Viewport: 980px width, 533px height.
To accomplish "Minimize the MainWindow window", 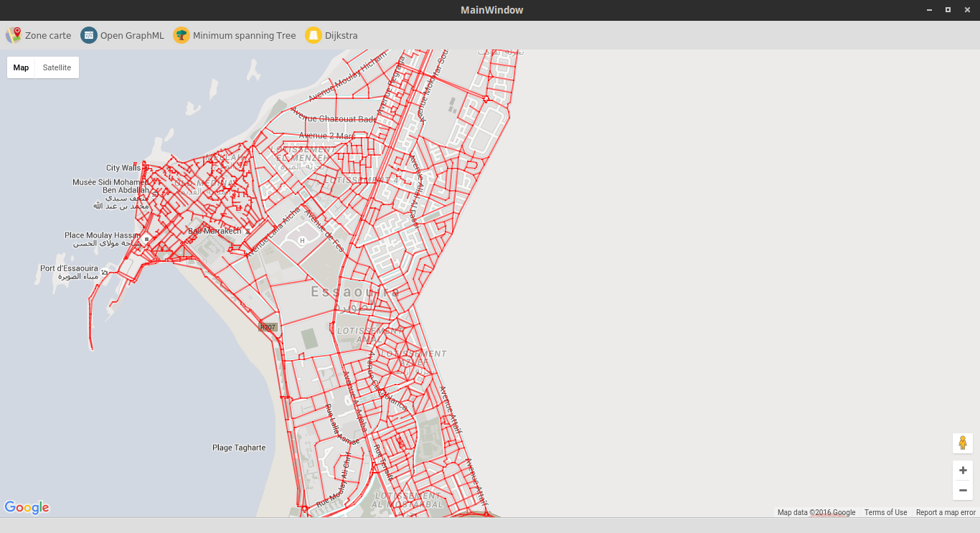I will click(929, 10).
